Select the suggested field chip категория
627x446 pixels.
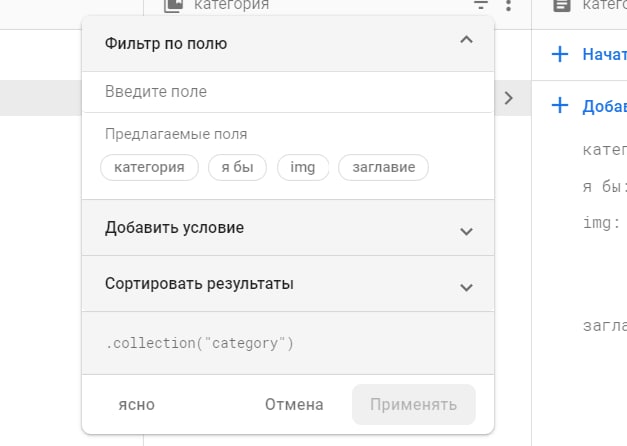149,168
